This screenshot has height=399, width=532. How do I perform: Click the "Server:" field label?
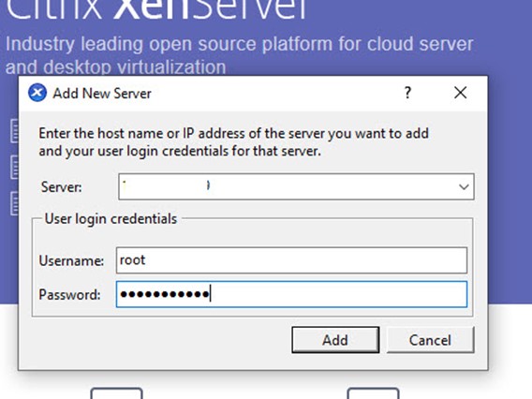[62, 187]
